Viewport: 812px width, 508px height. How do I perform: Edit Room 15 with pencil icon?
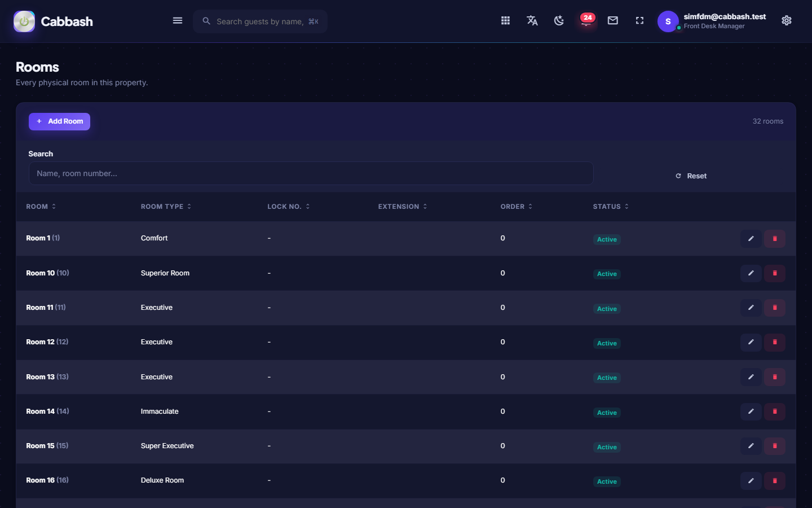[x=751, y=446]
